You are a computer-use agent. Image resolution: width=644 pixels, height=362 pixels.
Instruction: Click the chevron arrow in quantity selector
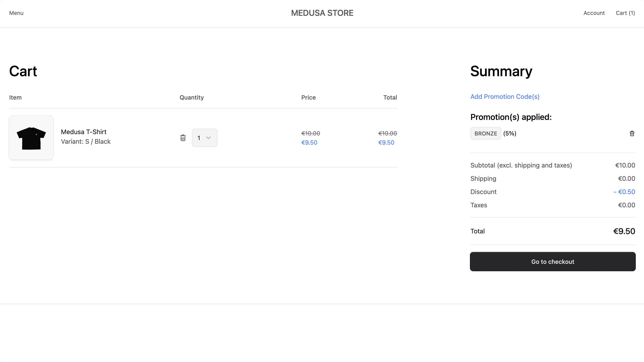point(208,138)
